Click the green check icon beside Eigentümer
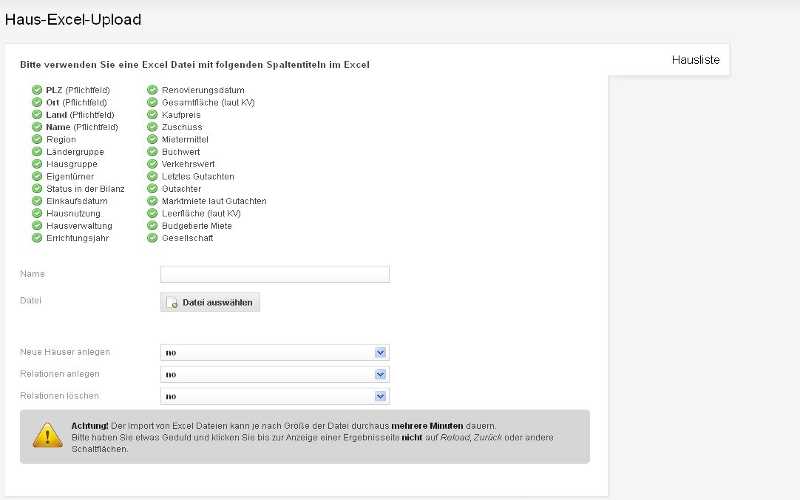Screen dimensions: 800x500 [37, 176]
